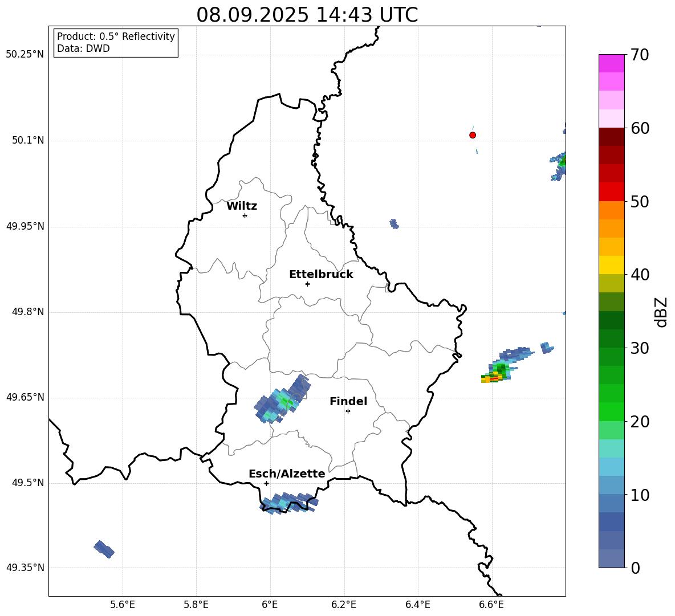Click the 5.8°E longitude label
This screenshot has height=616, width=675.
196,605
